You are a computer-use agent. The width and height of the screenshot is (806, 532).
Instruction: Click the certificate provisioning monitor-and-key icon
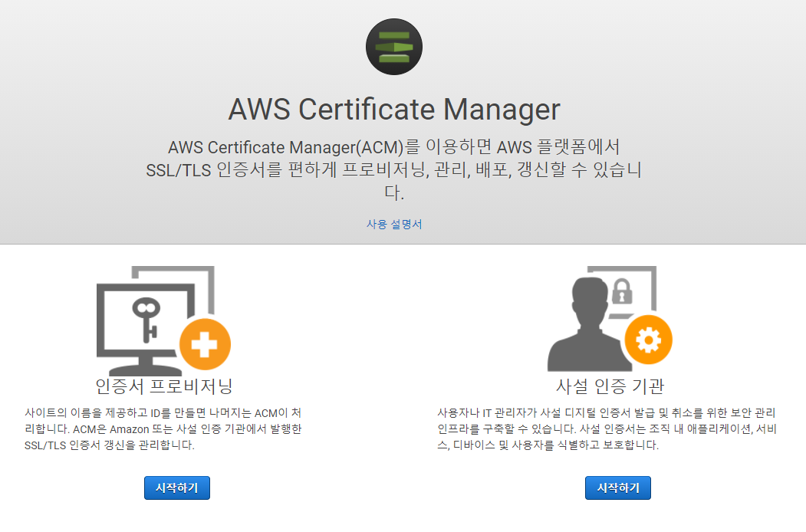click(163, 320)
